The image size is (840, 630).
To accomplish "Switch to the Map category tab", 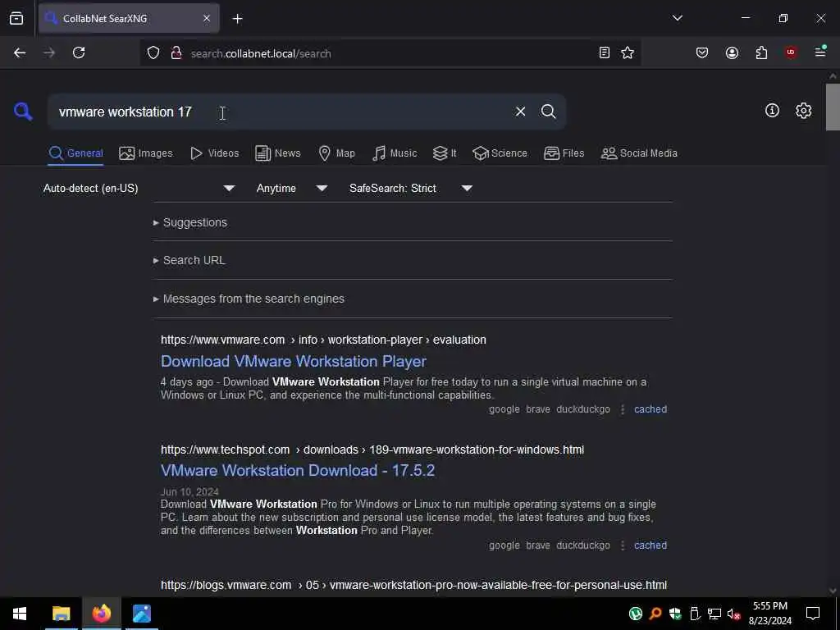I will pyautogui.click(x=336, y=153).
